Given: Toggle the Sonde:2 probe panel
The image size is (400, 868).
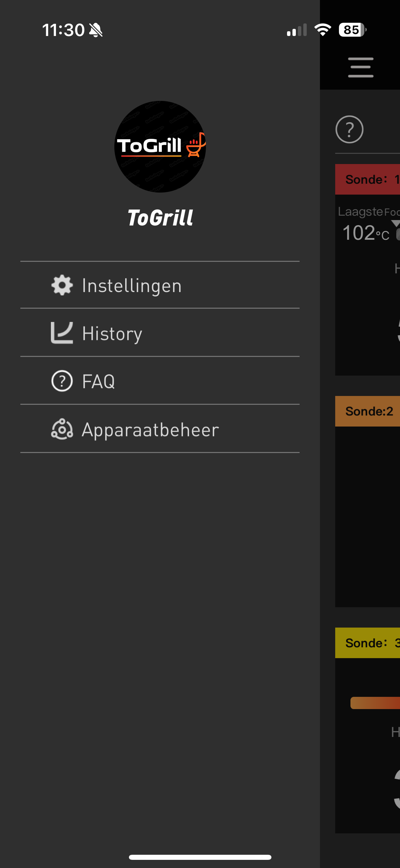Looking at the screenshot, I should pyautogui.click(x=370, y=411).
